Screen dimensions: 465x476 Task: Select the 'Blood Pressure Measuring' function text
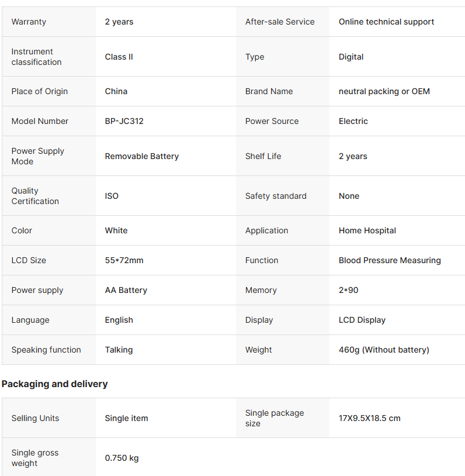click(x=390, y=260)
